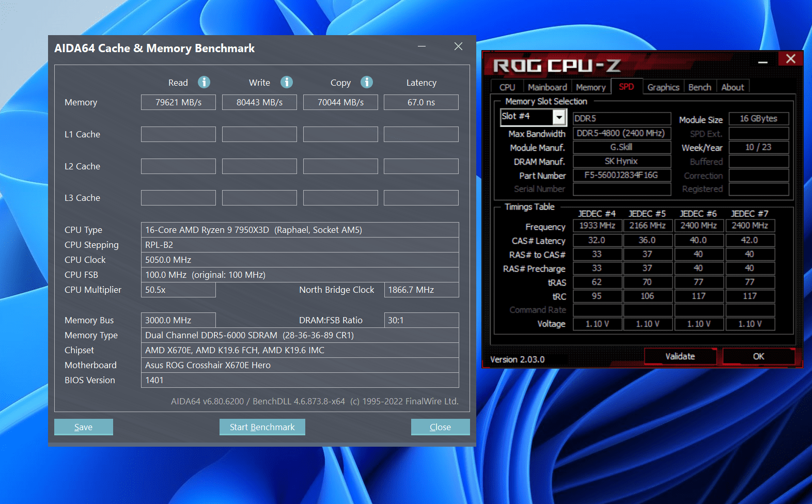Viewport: 812px width, 504px height.
Task: Click the empty Serial Number field
Action: [622, 189]
